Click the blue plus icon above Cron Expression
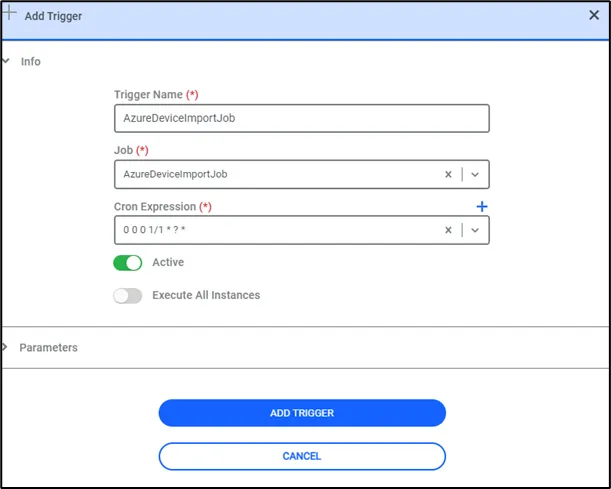The image size is (611, 489). 482,207
